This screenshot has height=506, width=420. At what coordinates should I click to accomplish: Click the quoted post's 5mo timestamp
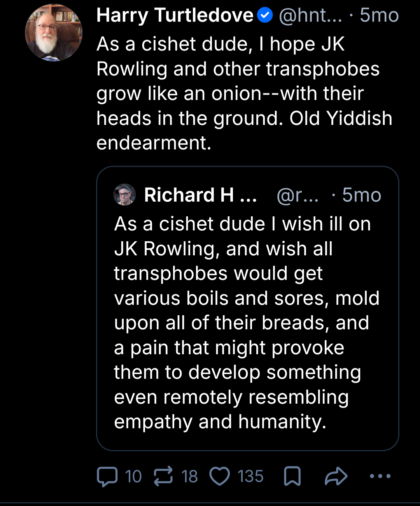362,195
